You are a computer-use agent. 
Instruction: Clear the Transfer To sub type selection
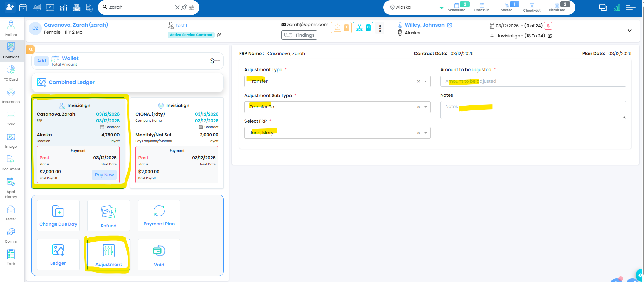pyautogui.click(x=418, y=107)
